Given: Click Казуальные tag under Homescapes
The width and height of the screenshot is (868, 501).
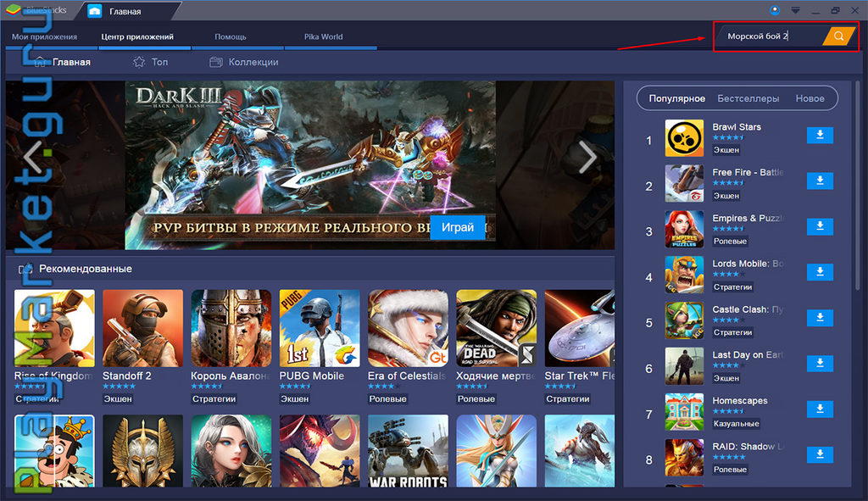Looking at the screenshot, I should (x=736, y=424).
